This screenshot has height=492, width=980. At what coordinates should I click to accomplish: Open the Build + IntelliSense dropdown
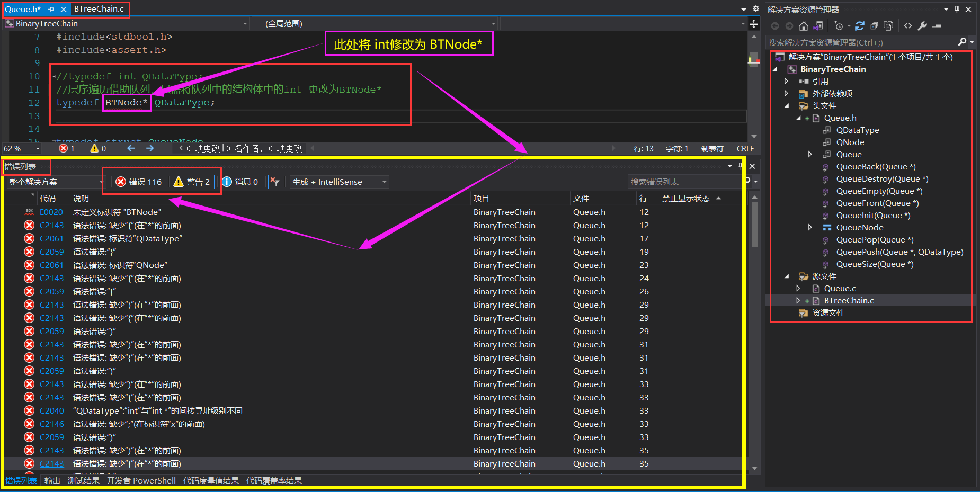[339, 182]
